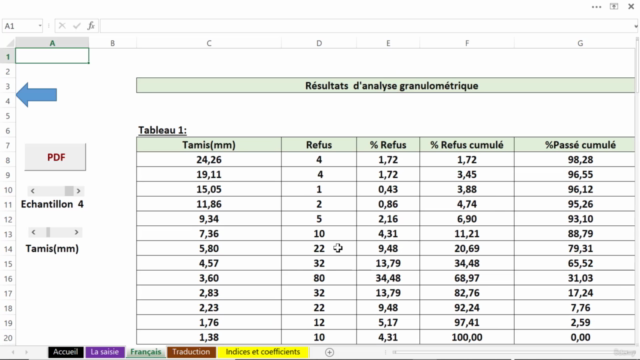Click the cell with value 68,97
This screenshot has width=640, height=360.
tap(467, 278)
